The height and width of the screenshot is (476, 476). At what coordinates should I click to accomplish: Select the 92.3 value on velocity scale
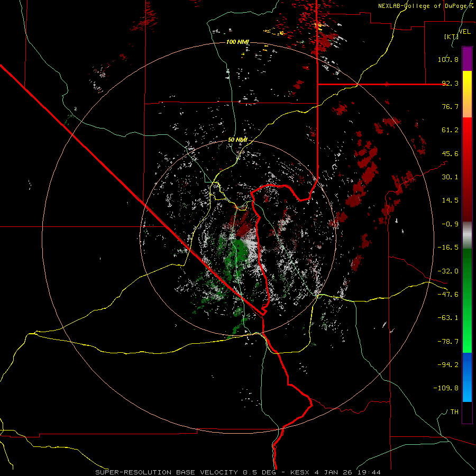(450, 83)
